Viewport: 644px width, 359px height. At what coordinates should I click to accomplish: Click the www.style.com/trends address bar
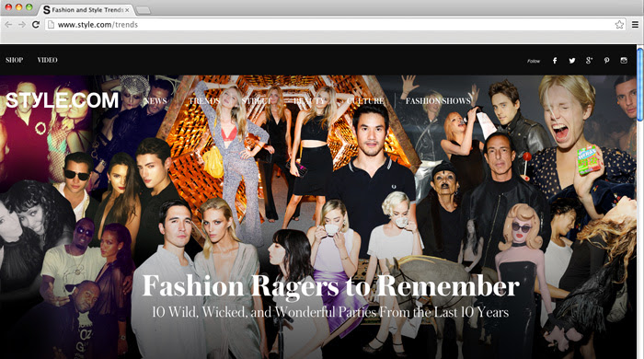335,25
